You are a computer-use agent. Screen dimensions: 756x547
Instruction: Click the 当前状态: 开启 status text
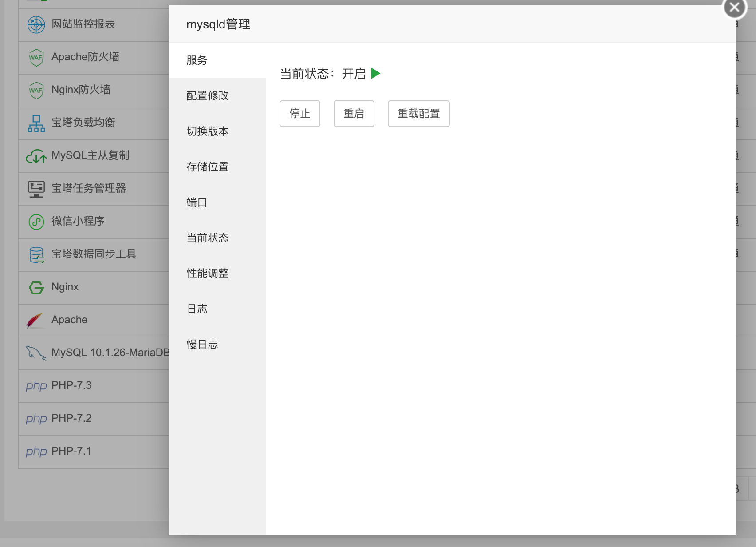point(323,74)
